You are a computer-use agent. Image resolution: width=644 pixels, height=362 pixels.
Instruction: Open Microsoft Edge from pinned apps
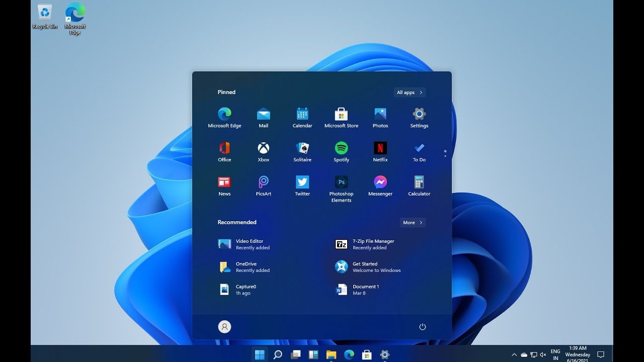(224, 118)
